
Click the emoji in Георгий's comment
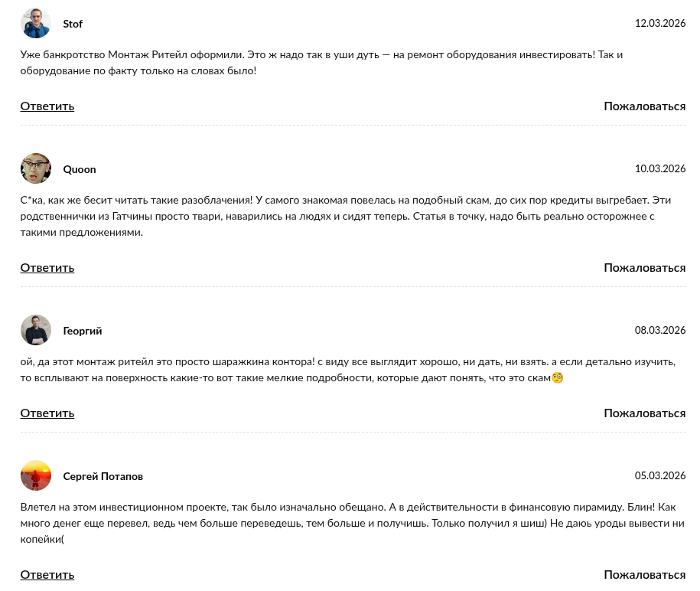[558, 378]
